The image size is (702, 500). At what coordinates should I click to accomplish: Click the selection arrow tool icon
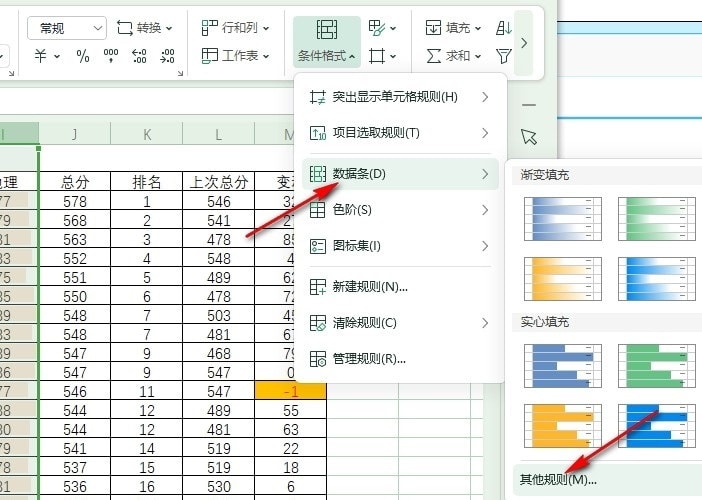[x=529, y=137]
